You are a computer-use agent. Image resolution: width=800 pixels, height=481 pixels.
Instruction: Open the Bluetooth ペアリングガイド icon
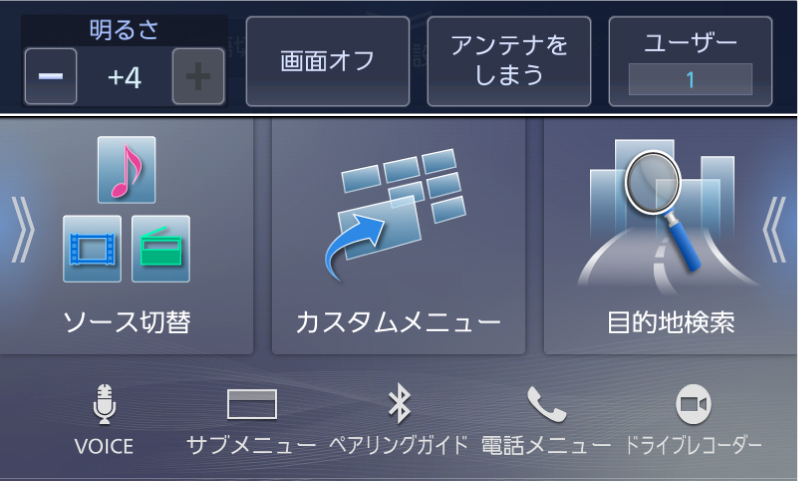399,404
